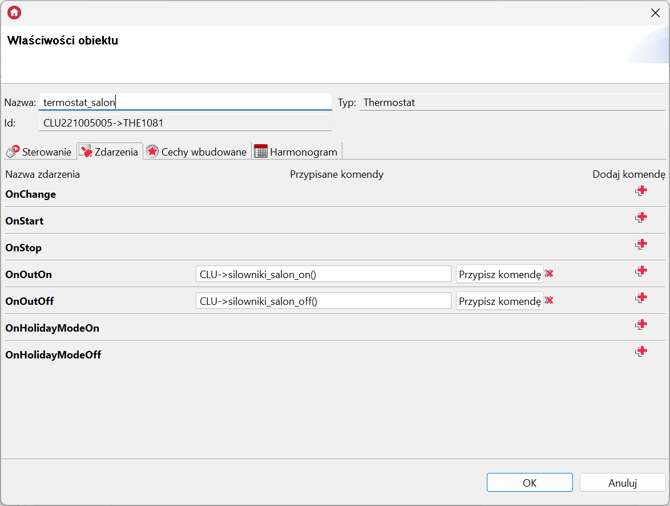Remove the silowniki_salon_off command

pyautogui.click(x=549, y=301)
